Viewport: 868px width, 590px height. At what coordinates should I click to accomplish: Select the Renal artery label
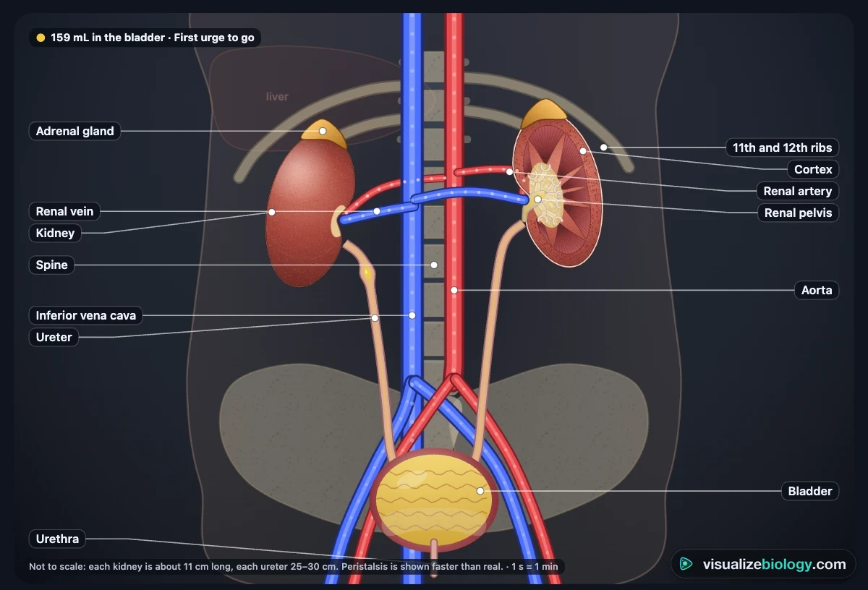[798, 191]
